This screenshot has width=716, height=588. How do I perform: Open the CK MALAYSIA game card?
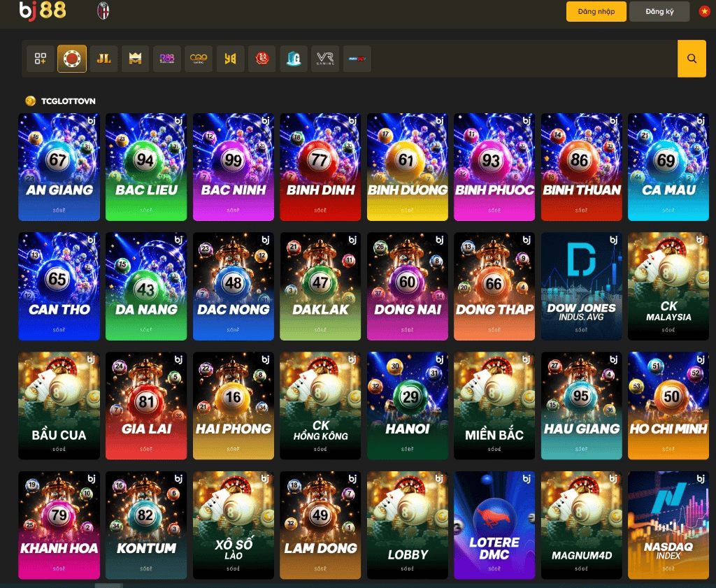(668, 286)
